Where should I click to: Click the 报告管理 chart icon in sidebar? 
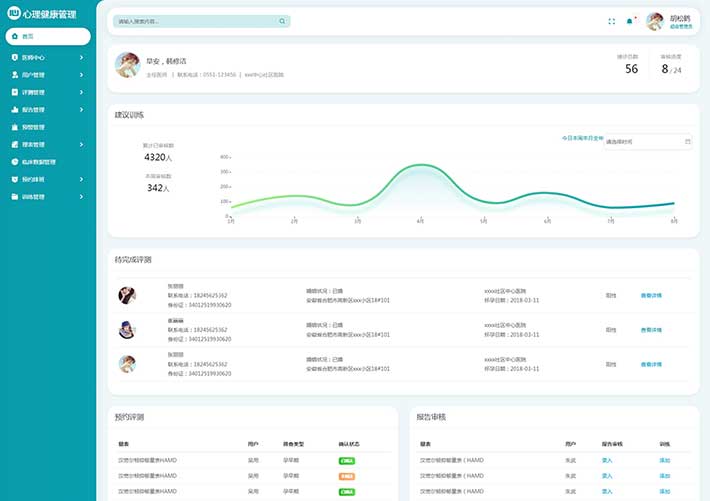coord(14,110)
